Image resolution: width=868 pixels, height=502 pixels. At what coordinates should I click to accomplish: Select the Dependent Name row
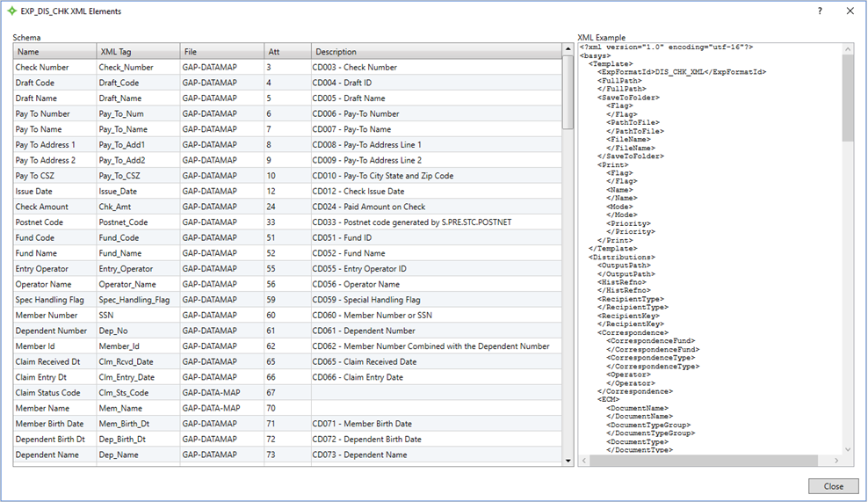[x=53, y=455]
